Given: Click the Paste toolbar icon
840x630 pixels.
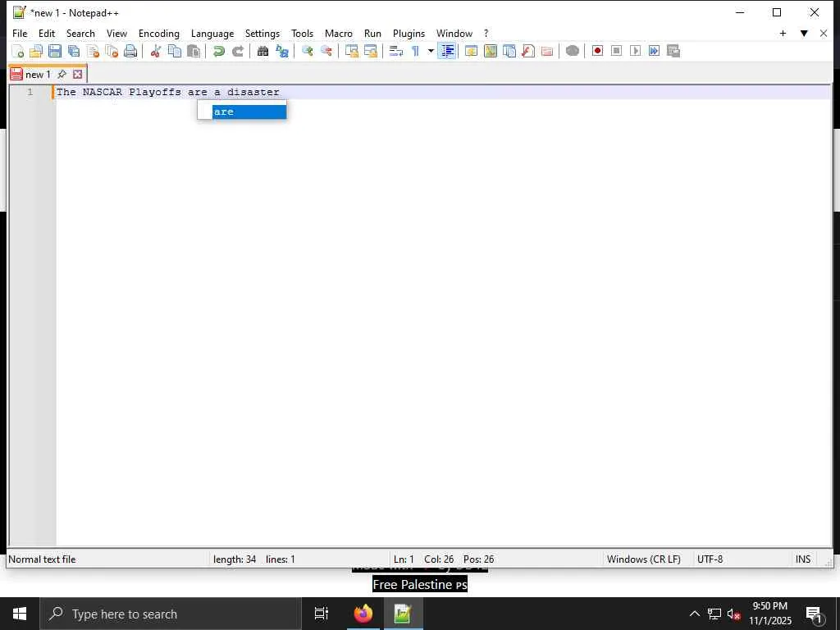Looking at the screenshot, I should click(194, 51).
